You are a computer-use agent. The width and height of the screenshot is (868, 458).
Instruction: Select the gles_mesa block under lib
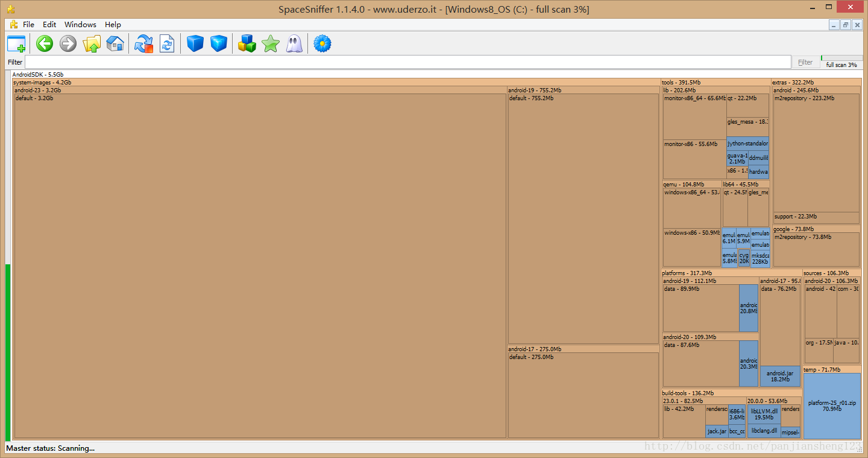[747, 127]
